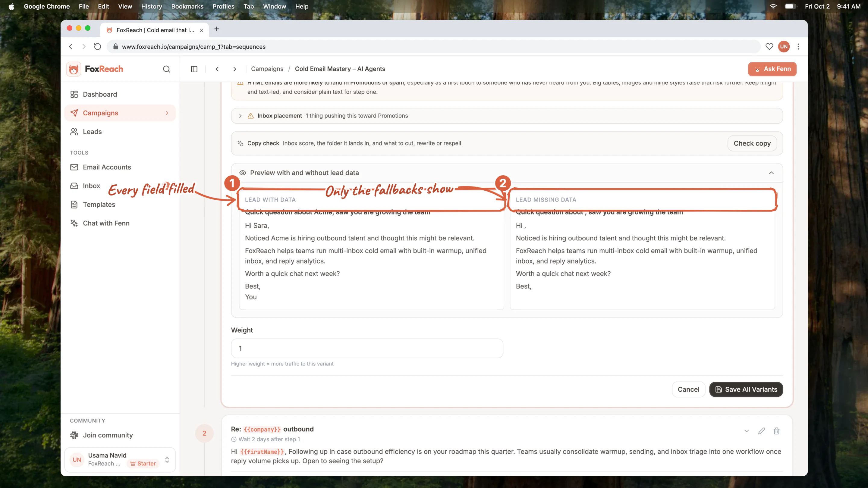
Task: Open Templates in the sidebar
Action: pyautogui.click(x=120, y=205)
